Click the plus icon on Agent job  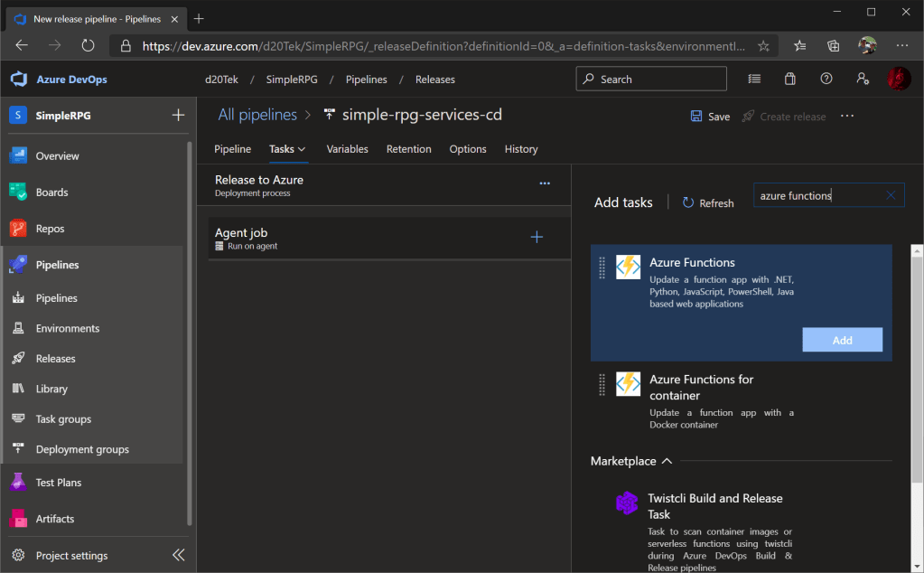pos(537,238)
